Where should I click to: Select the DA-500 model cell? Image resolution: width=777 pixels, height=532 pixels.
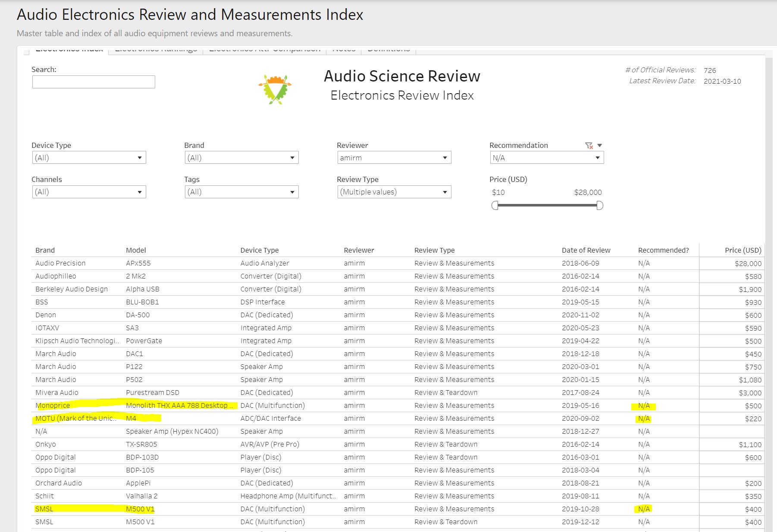[138, 315]
